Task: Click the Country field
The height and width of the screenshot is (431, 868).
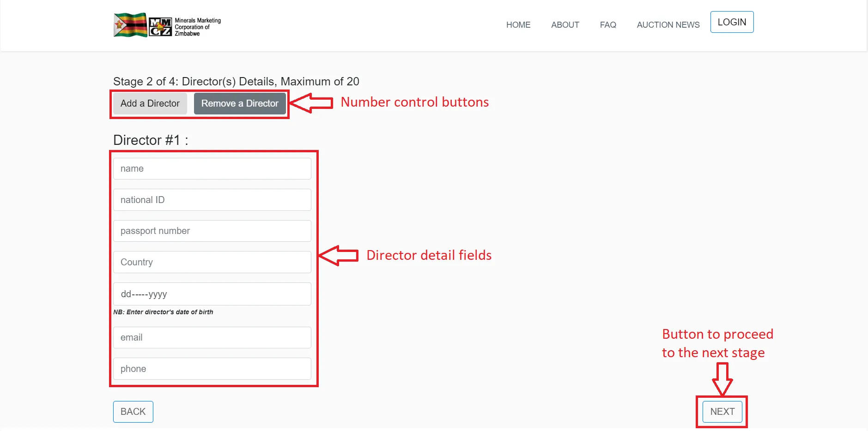Action: coord(212,262)
